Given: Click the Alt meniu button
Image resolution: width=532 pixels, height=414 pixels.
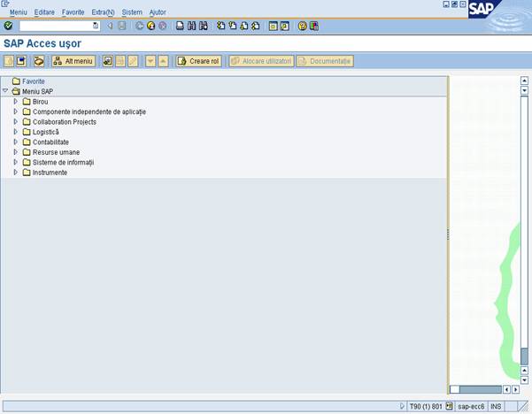Looking at the screenshot, I should click(x=73, y=61).
